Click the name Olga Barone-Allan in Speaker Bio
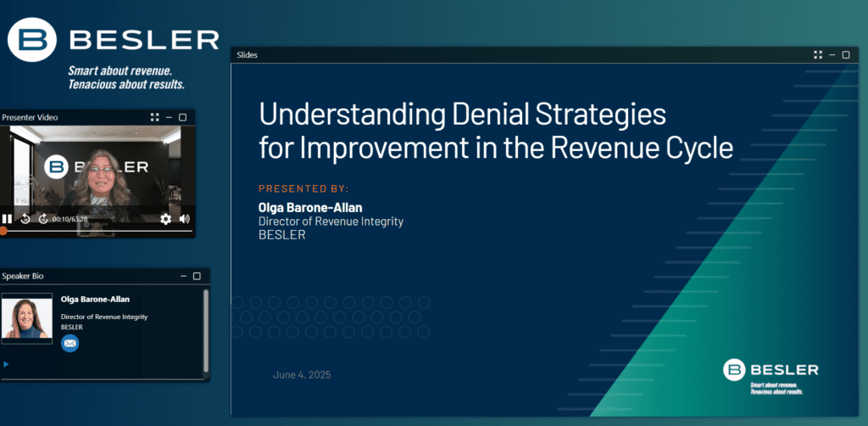Screen dimensions: 868x426 tap(95, 300)
